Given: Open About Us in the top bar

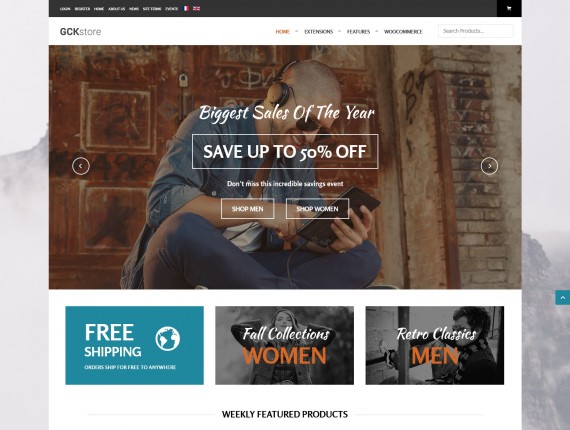Looking at the screenshot, I should (x=117, y=9).
